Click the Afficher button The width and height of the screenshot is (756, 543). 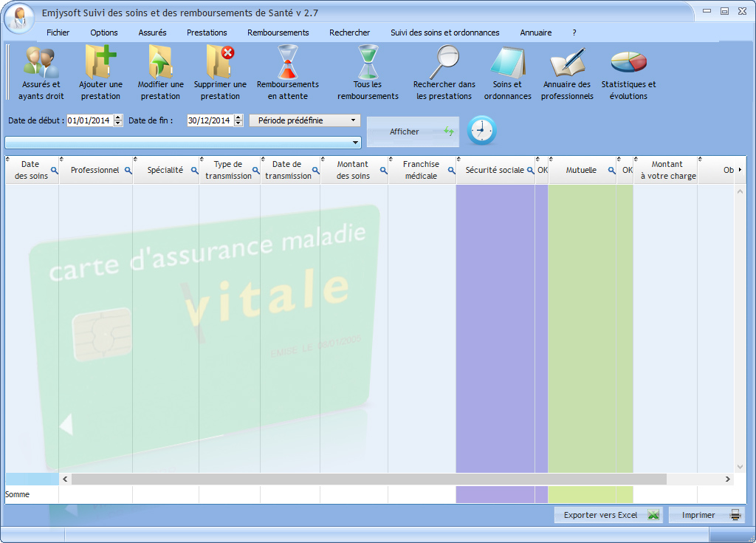click(x=413, y=132)
